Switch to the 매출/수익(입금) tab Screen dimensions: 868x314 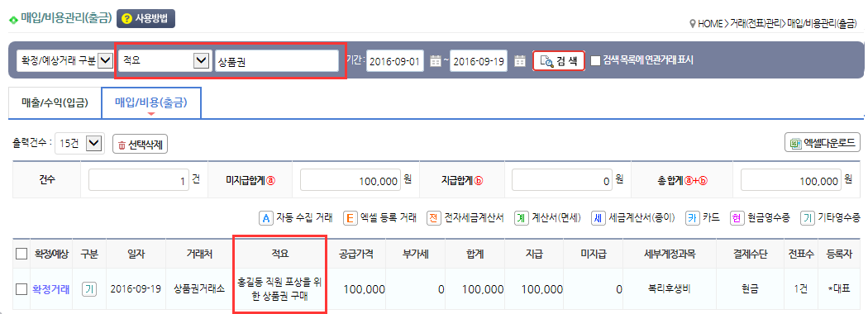(x=55, y=102)
